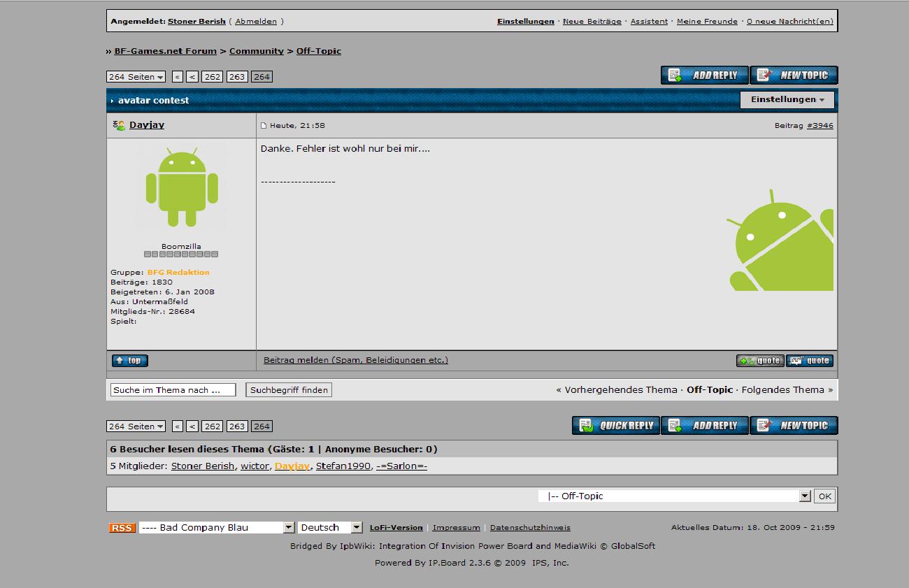Open Einstellungen in the top user bar
Screen dimensions: 909x588
tap(526, 22)
